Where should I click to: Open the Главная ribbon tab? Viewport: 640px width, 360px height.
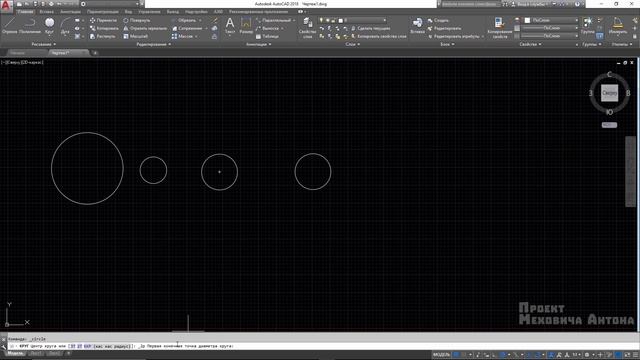click(25, 12)
